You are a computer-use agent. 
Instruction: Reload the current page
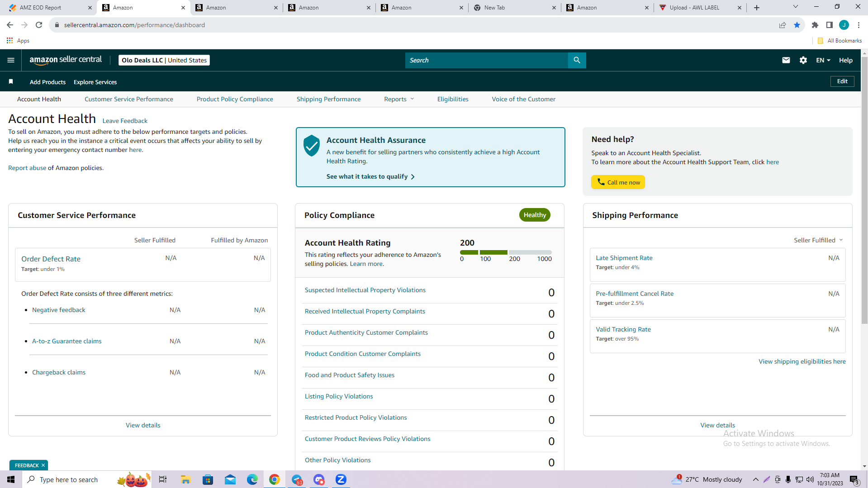tap(39, 25)
